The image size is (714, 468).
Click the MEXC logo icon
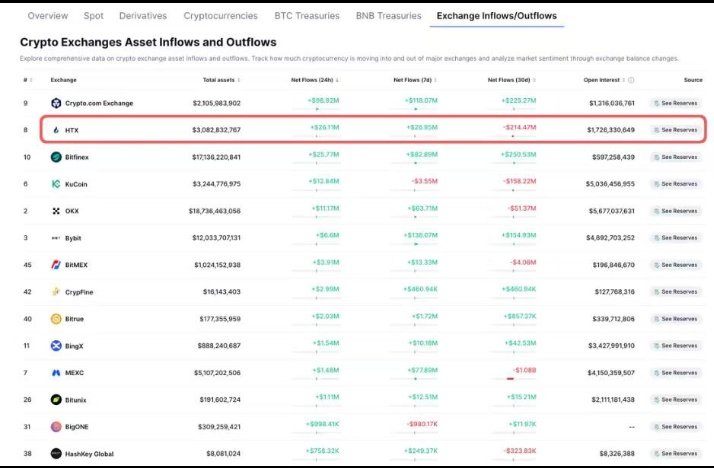click(x=56, y=373)
